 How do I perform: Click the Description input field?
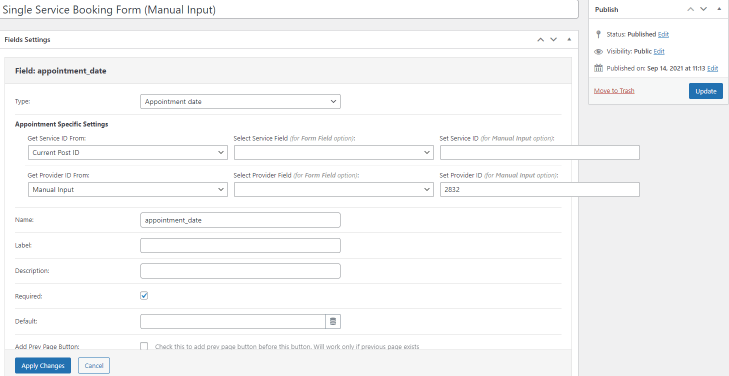[240, 271]
